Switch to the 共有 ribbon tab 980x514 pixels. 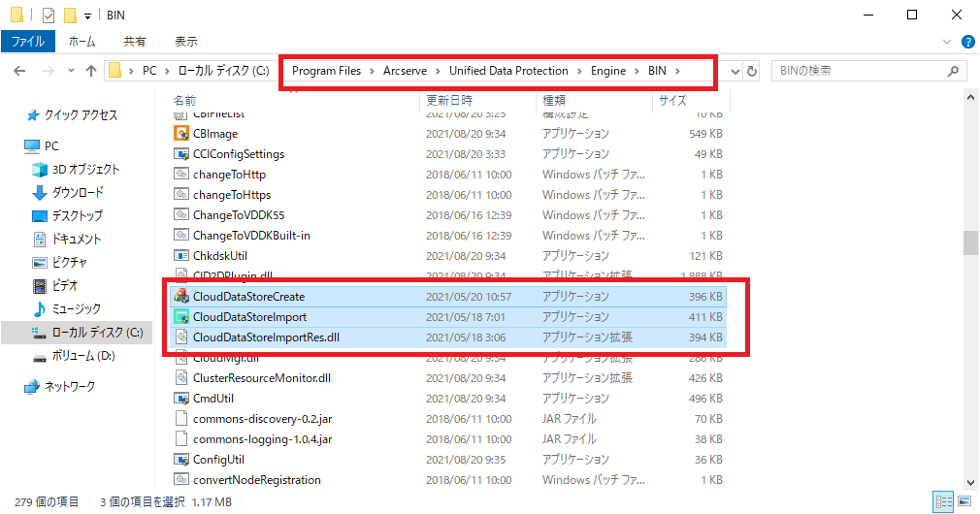134,42
